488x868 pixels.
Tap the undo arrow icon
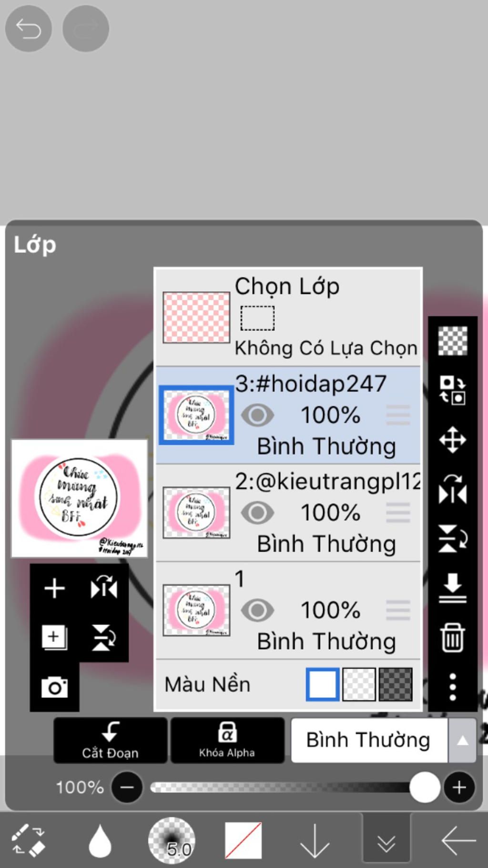tap(28, 29)
